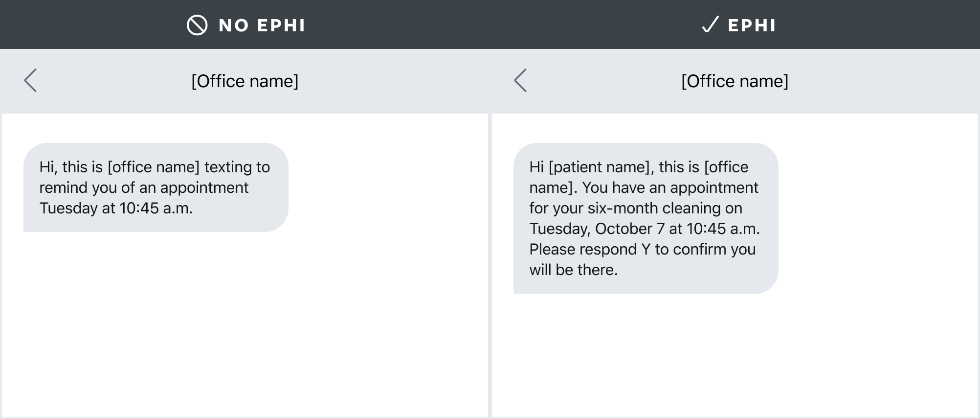Image resolution: width=980 pixels, height=419 pixels.
Task: Click the vertical divider between the two chat panels
Action: coord(490,264)
